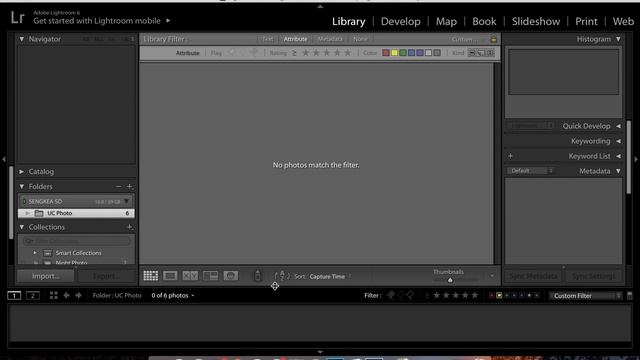
Task: Select Metadata tab in Library Filter
Action: click(330, 39)
